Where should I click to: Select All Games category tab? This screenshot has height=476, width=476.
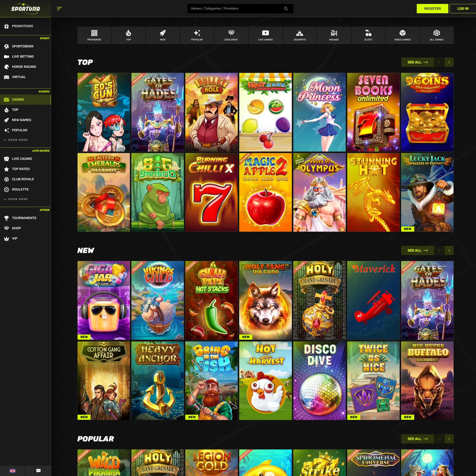tap(437, 35)
